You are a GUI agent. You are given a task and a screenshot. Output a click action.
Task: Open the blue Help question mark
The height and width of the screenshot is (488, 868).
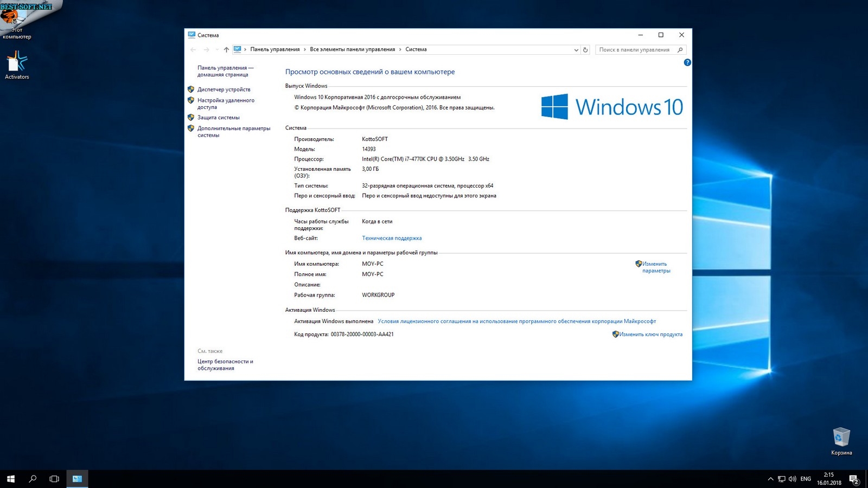[687, 62]
